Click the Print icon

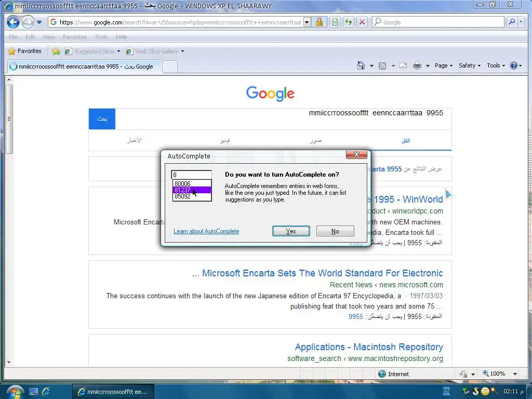coord(417,66)
